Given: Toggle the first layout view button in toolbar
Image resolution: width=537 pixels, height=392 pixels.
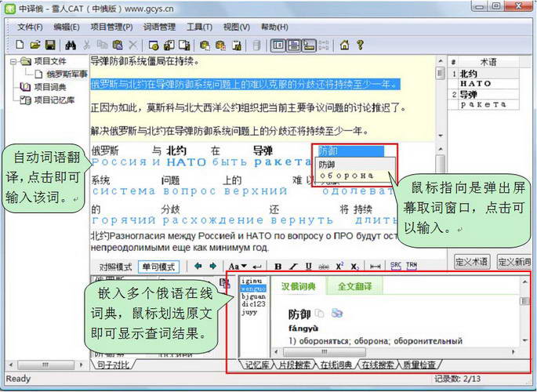Looking at the screenshot, I should pyautogui.click(x=278, y=45).
